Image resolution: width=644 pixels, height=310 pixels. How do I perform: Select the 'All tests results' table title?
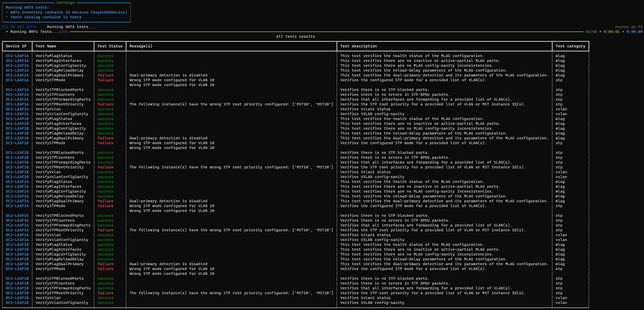296,36
